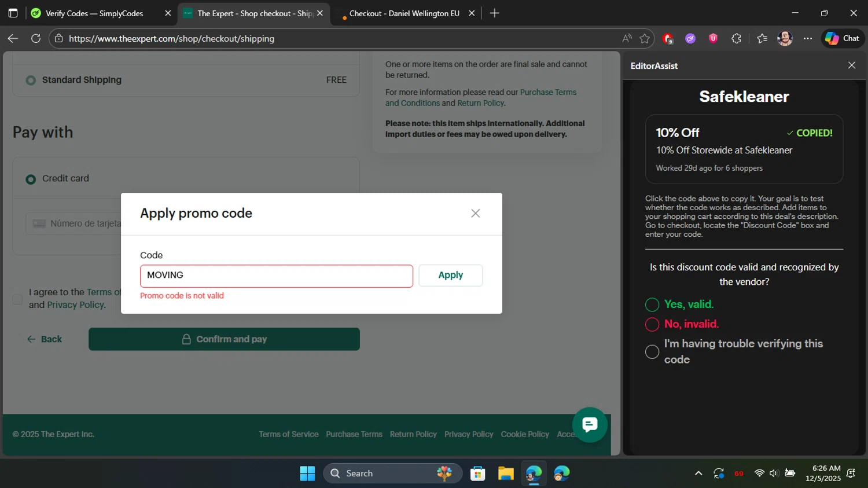
Task: Open Copilot Chat button
Action: [x=843, y=39]
